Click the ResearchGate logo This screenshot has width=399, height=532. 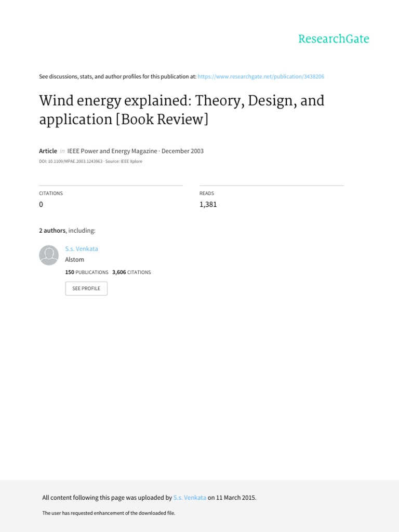coord(334,39)
